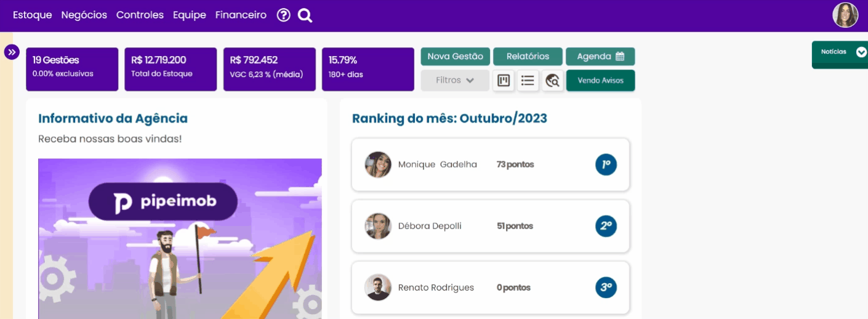Viewport: 868px width, 319px height.
Task: Switch to list view icon
Action: point(528,81)
